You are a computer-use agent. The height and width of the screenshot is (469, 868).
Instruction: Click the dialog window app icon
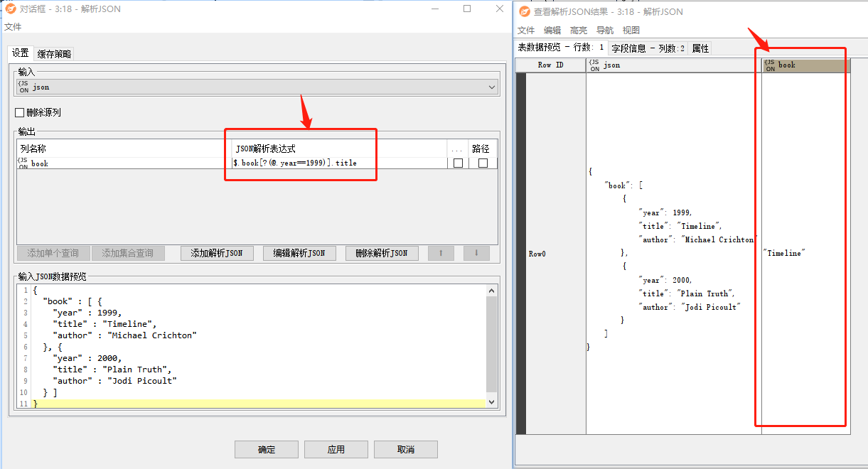point(11,9)
